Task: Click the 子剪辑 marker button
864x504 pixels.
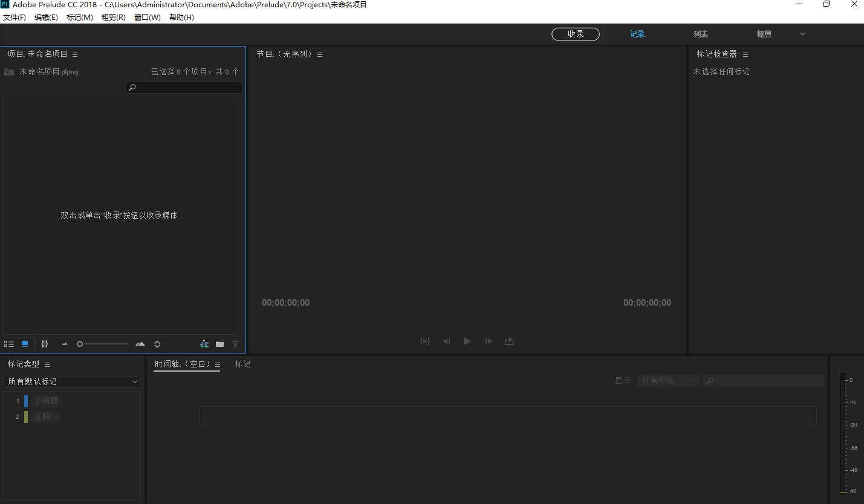Action: 46,400
